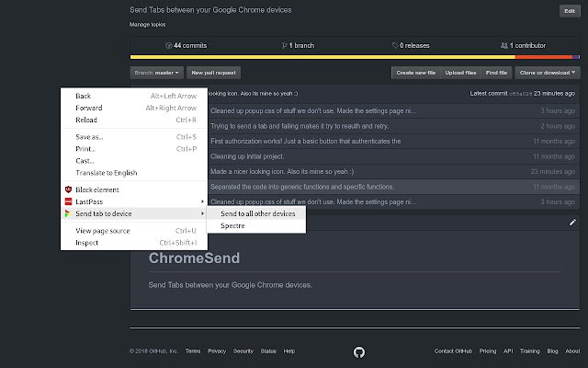
Task: Click the New pull request button
Action: click(214, 73)
